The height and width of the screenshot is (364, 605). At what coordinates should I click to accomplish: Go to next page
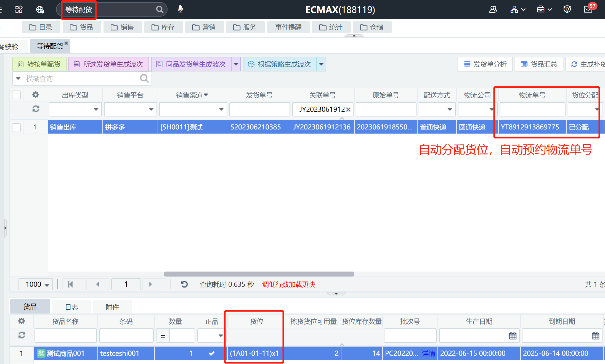(x=150, y=284)
